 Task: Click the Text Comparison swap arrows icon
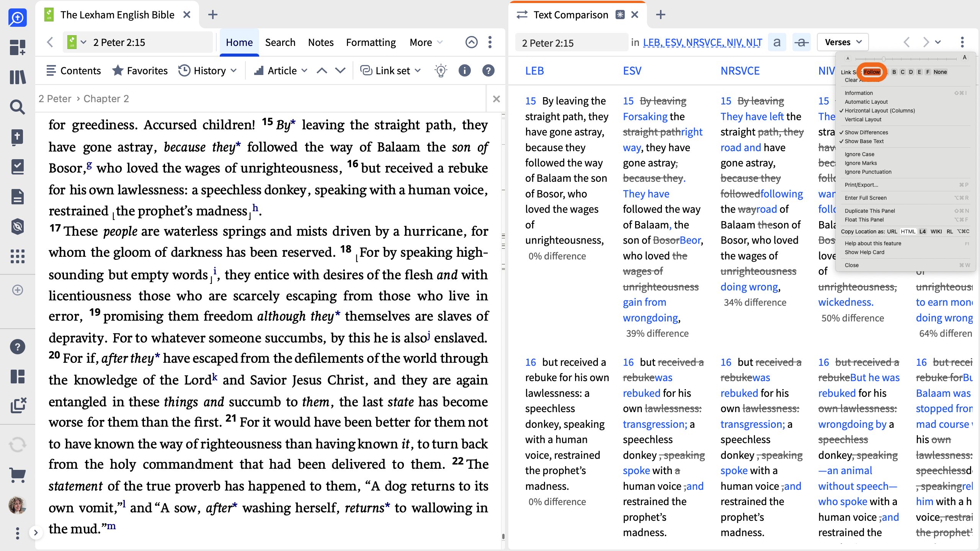coord(522,15)
